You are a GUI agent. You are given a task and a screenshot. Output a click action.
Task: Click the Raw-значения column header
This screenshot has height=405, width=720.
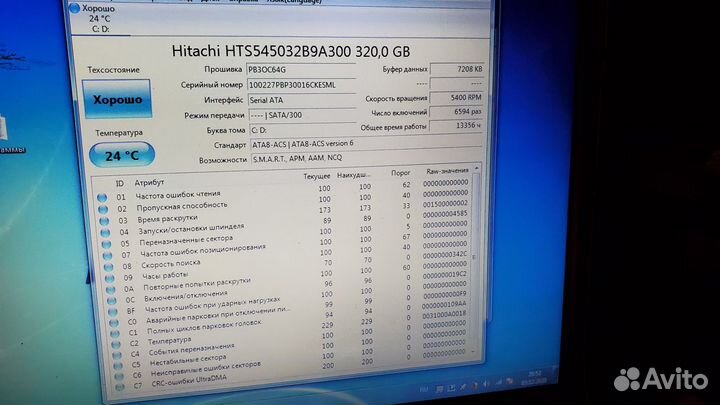tap(448, 171)
